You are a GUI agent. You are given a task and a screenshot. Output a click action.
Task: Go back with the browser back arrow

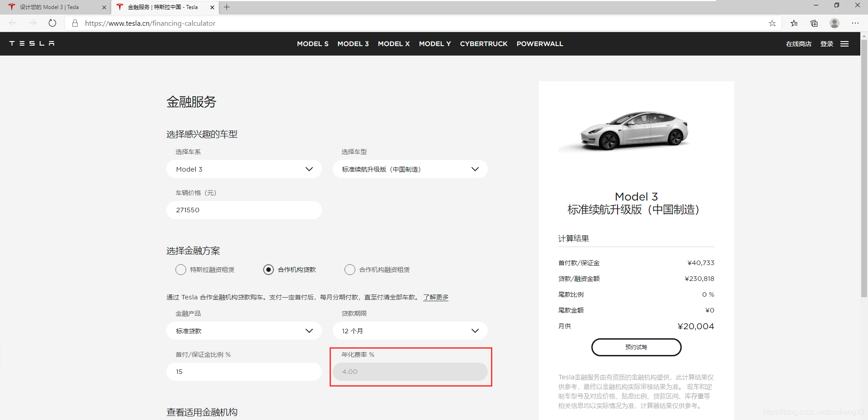(13, 23)
